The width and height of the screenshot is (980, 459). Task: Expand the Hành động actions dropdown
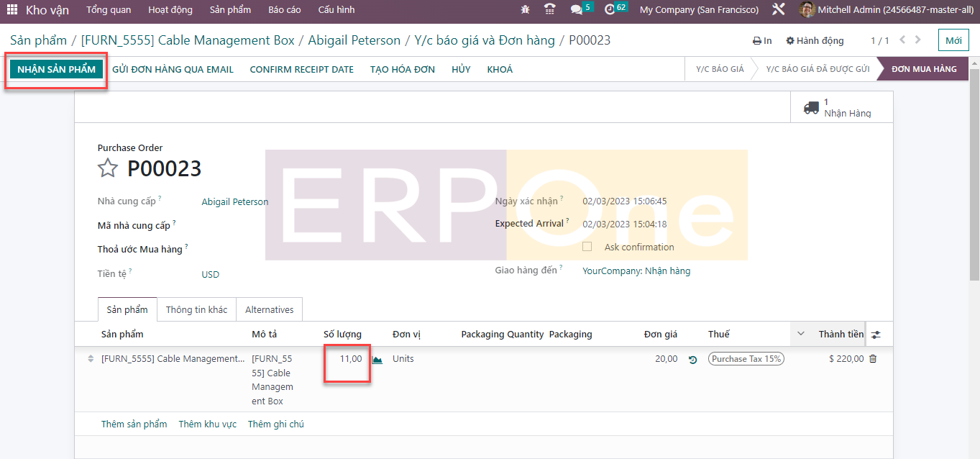[x=815, y=41]
